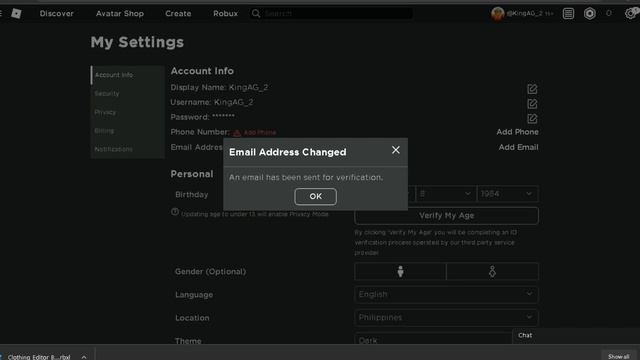
Task: Open the birthday day dropdown
Action: [446, 194]
